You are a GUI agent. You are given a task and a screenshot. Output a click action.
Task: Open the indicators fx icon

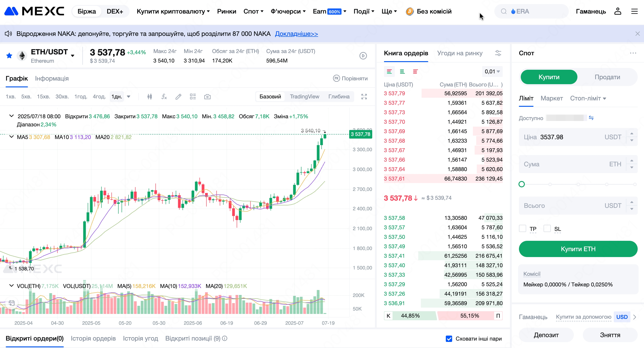[164, 97]
